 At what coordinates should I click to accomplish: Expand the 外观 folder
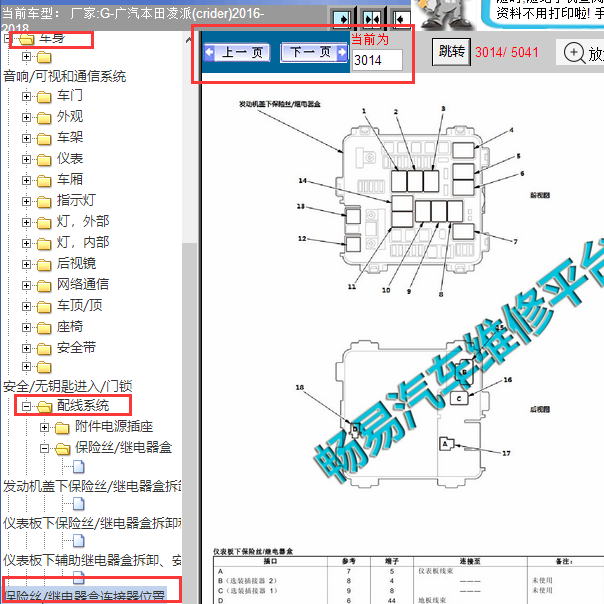[26, 117]
